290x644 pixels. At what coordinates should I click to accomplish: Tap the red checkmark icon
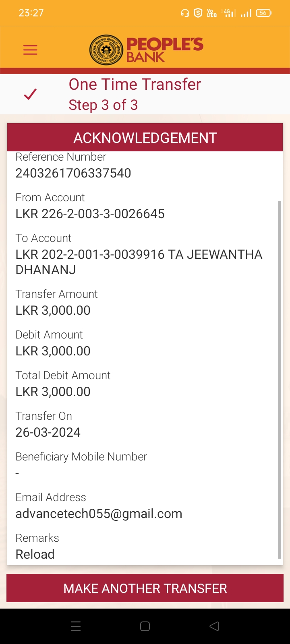coord(30,94)
